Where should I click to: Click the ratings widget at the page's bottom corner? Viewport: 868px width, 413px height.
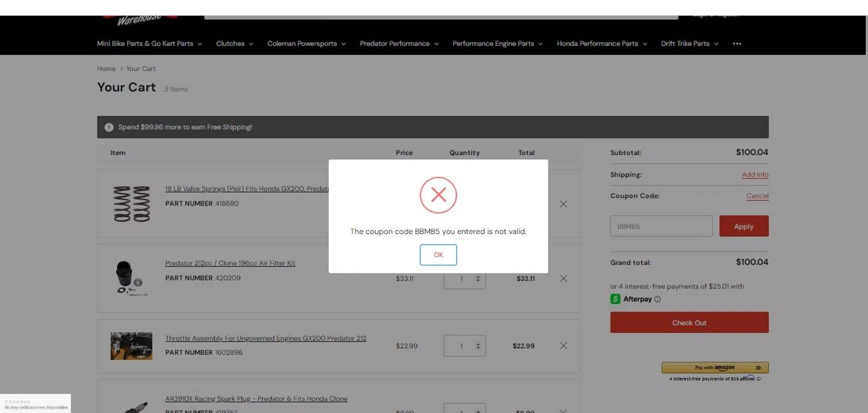tap(35, 404)
